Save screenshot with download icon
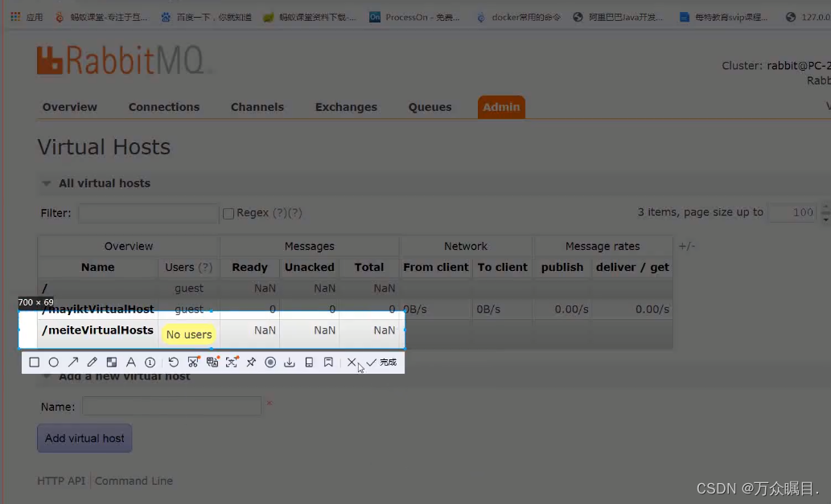The width and height of the screenshot is (831, 504). click(x=290, y=362)
